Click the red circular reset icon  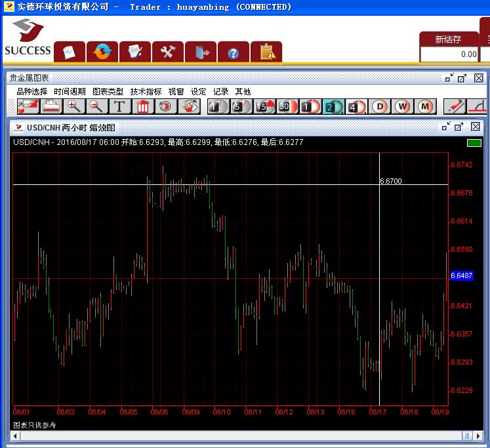coord(165,107)
